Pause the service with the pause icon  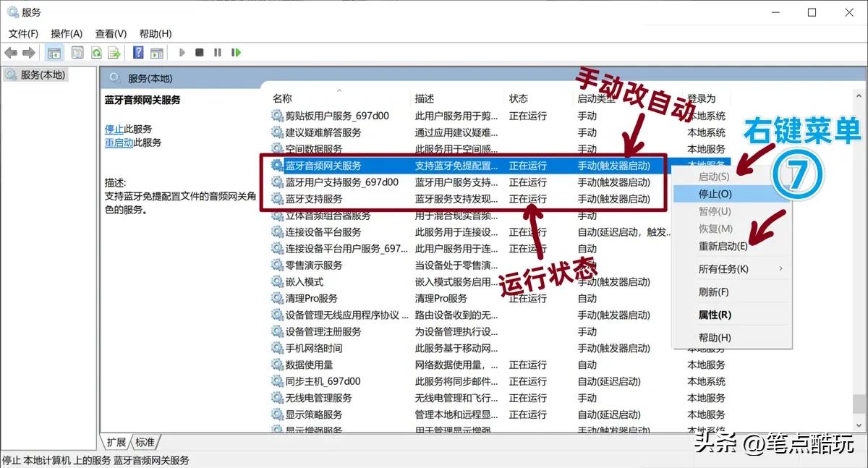click(218, 52)
